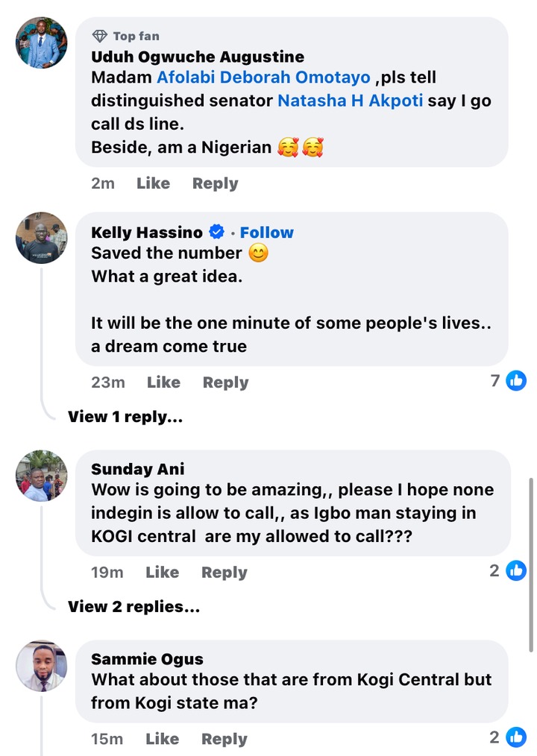537x756 pixels.
Task: Follow Kelly Hassino
Action: [266, 232]
